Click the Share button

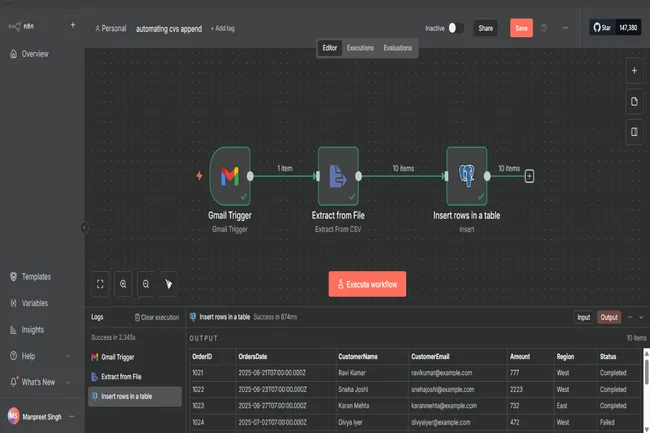pos(486,28)
